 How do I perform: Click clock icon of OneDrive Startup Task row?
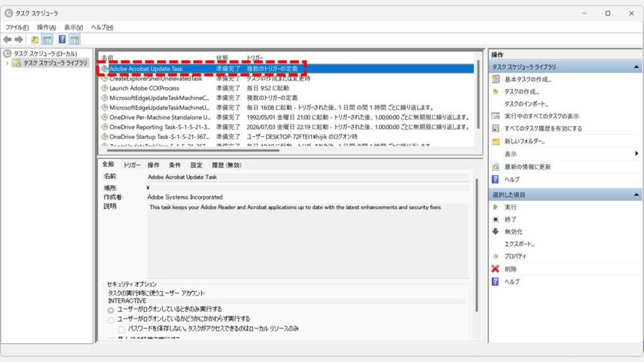point(105,136)
